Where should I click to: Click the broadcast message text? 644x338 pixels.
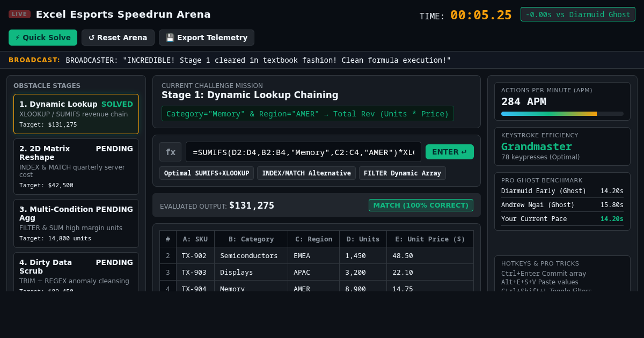click(258, 60)
